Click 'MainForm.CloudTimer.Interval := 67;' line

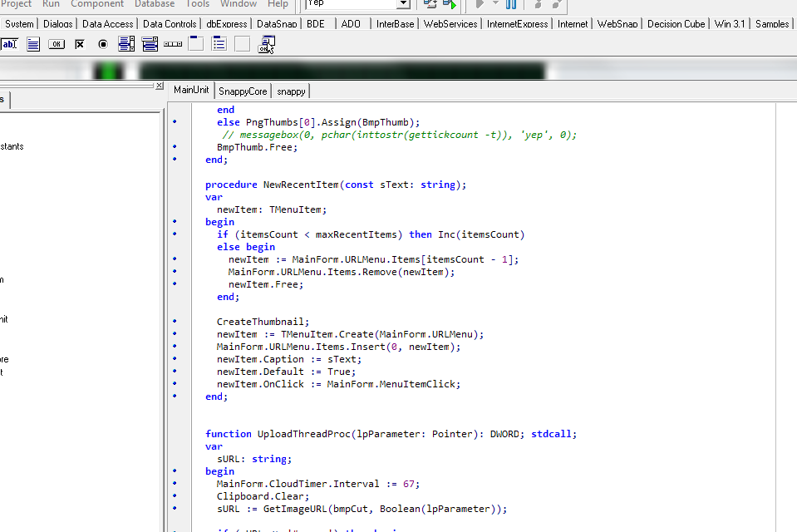click(318, 484)
